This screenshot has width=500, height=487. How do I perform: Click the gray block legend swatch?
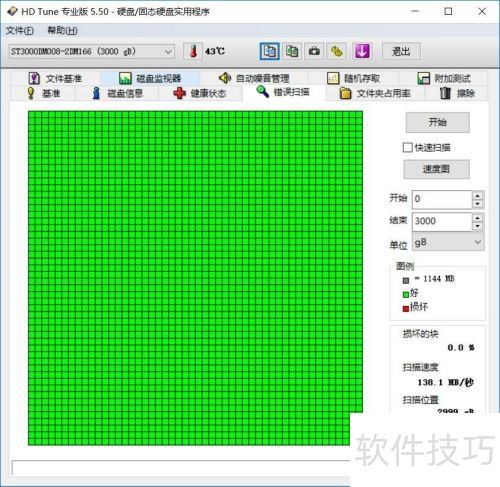[x=406, y=281]
